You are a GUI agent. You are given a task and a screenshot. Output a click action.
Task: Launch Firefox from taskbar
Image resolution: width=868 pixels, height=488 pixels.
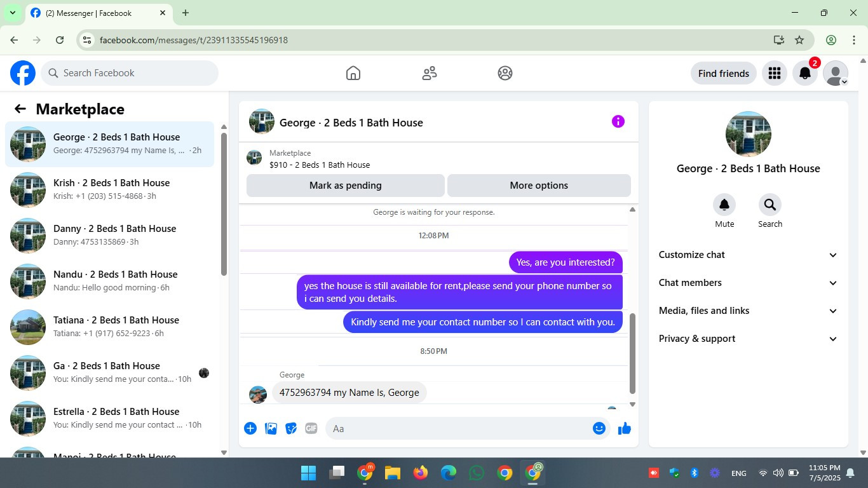(x=420, y=473)
